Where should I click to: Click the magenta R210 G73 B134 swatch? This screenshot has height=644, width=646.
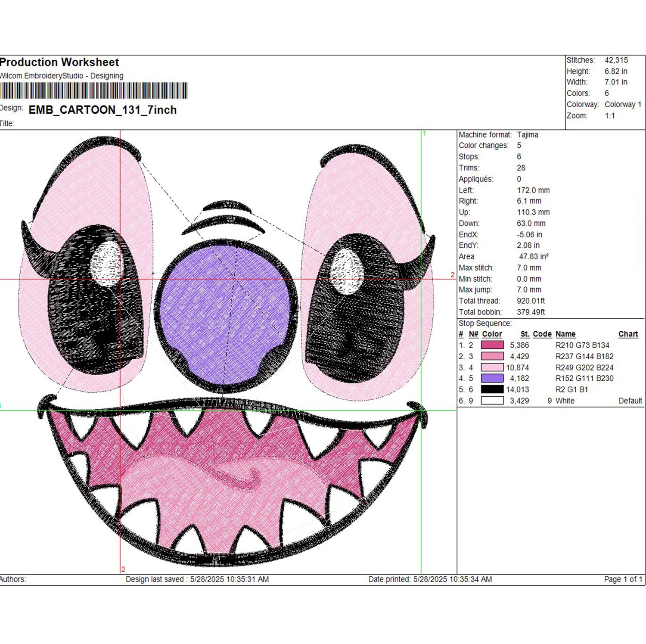(x=492, y=345)
